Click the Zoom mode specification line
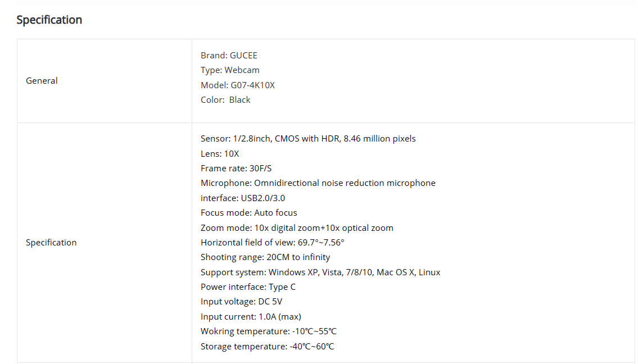 click(x=297, y=228)
